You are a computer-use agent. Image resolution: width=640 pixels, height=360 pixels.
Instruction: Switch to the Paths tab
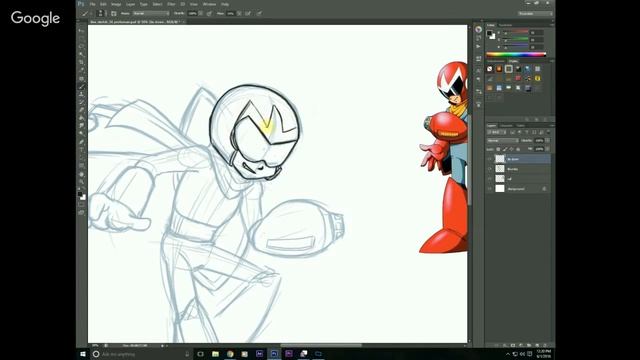[x=521, y=125]
